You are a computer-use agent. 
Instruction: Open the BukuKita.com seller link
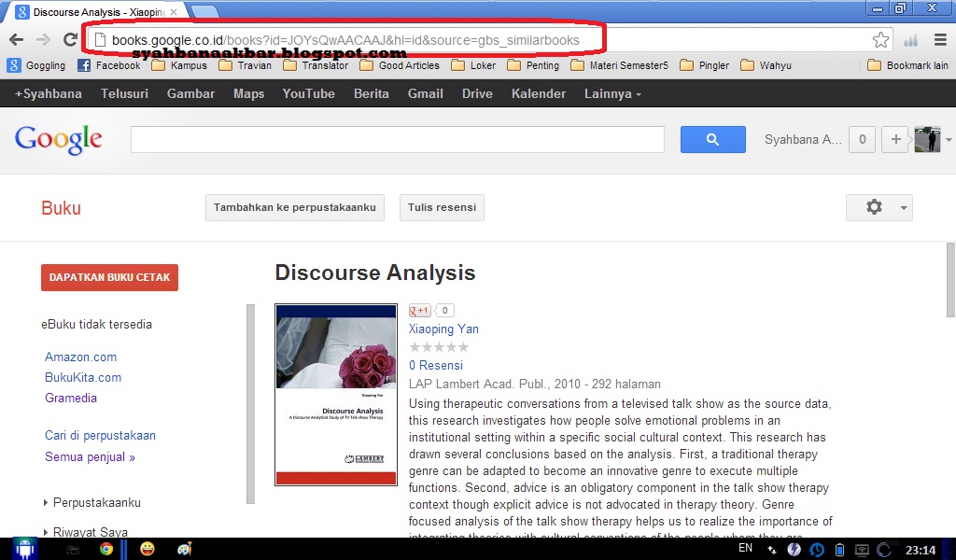(x=83, y=378)
